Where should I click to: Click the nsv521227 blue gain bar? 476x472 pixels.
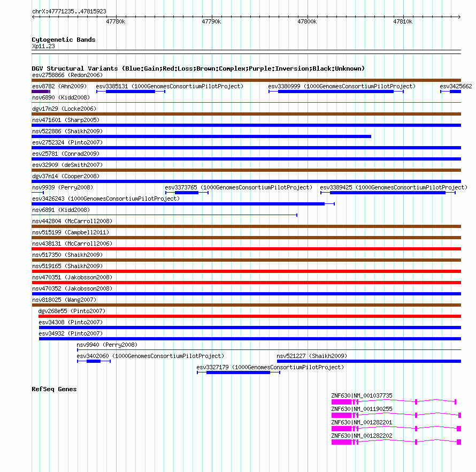coord(369,361)
